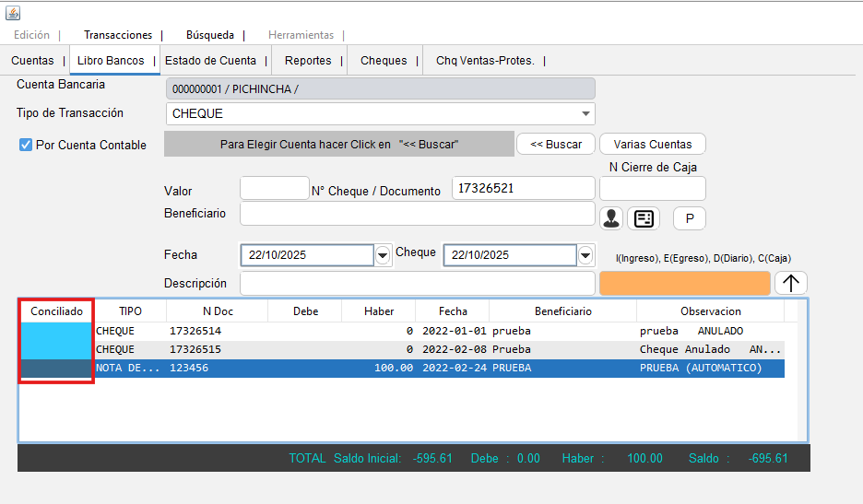Switch to the Reportes tab

pyautogui.click(x=308, y=61)
